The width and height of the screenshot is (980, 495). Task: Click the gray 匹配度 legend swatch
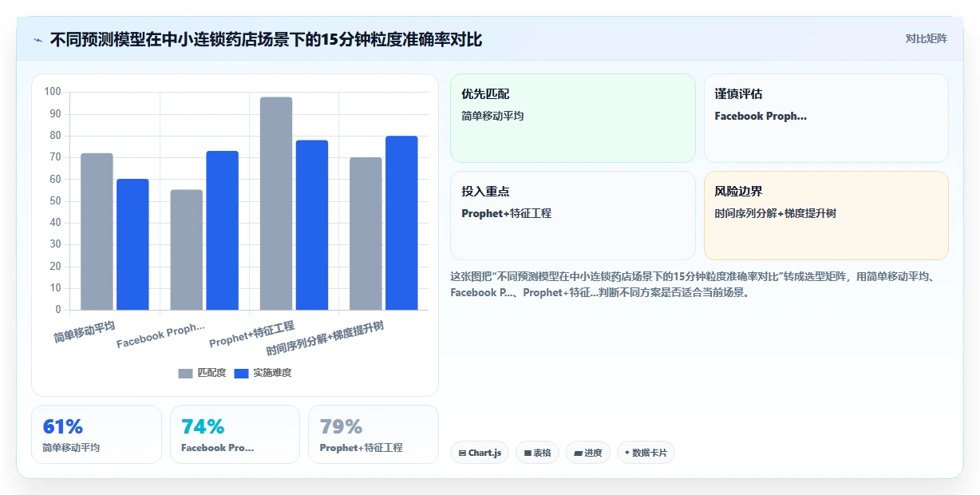pos(185,373)
